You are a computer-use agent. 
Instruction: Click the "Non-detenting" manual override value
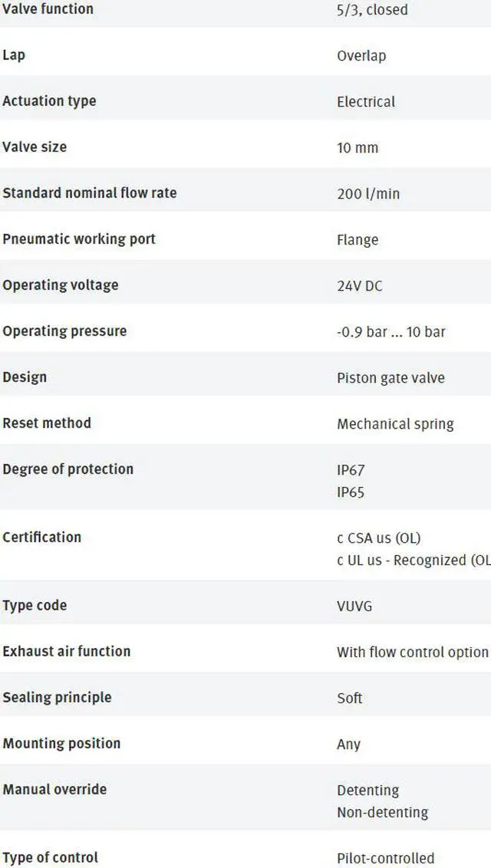pos(382,812)
